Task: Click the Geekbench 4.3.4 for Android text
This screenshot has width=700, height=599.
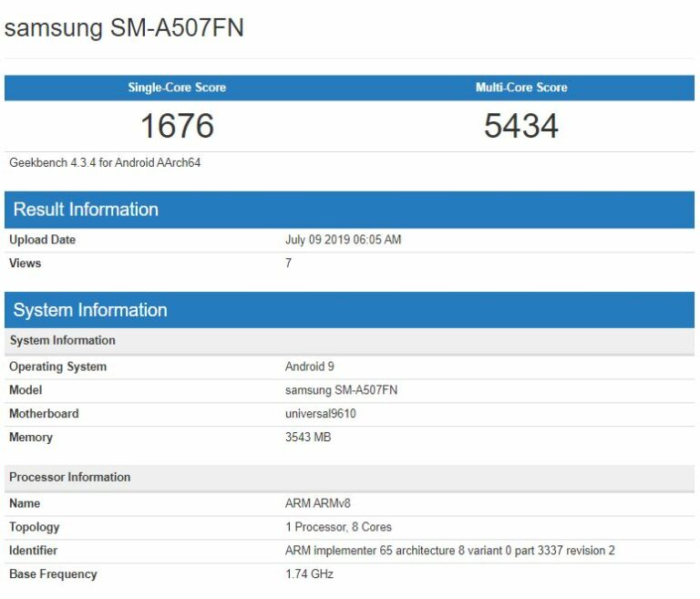Action: coord(105,163)
